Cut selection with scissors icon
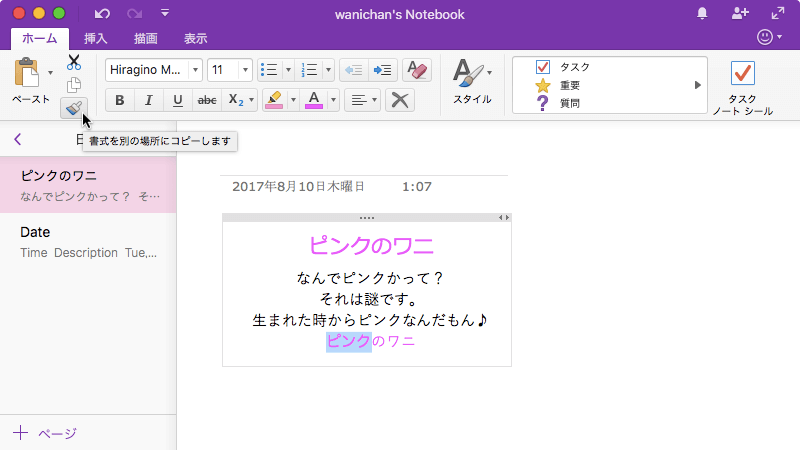 tap(74, 62)
